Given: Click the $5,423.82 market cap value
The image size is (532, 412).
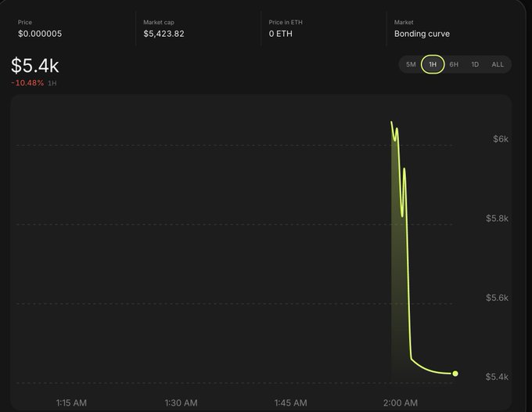Looking at the screenshot, I should (x=164, y=34).
